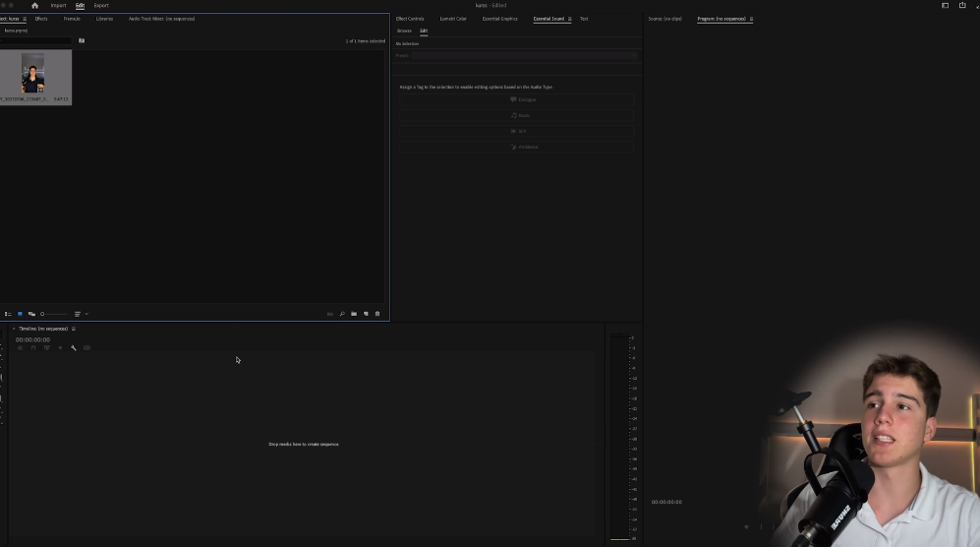Click the workspaces icon at top right
This screenshot has width=980, height=547.
[x=945, y=6]
